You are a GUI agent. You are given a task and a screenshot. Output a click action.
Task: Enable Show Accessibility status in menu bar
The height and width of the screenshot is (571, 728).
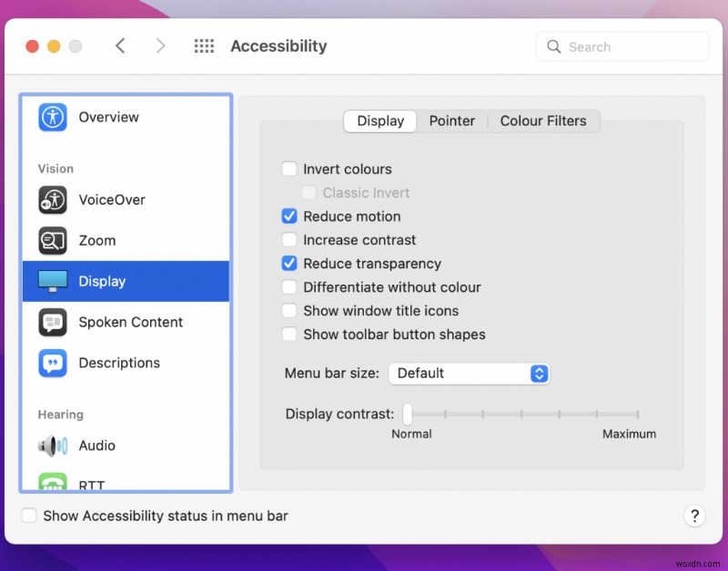coord(29,516)
